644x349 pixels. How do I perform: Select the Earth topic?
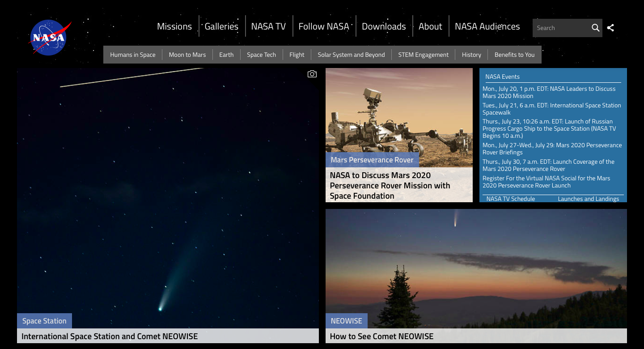pyautogui.click(x=226, y=55)
